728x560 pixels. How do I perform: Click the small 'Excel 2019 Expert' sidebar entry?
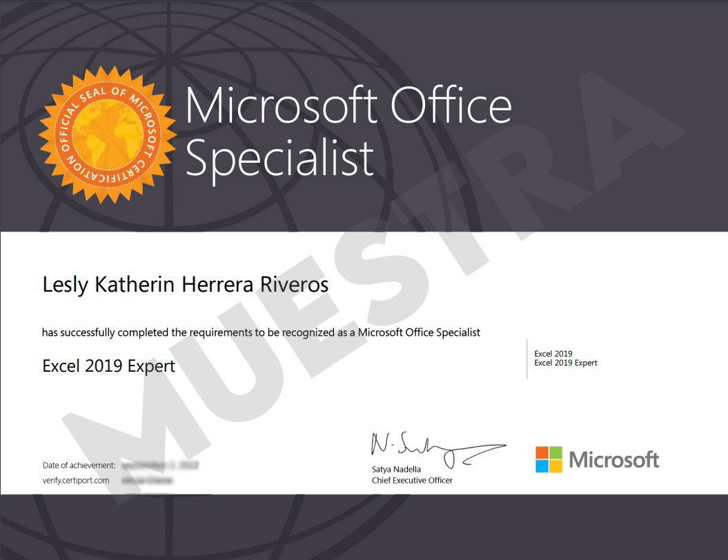tap(566, 363)
